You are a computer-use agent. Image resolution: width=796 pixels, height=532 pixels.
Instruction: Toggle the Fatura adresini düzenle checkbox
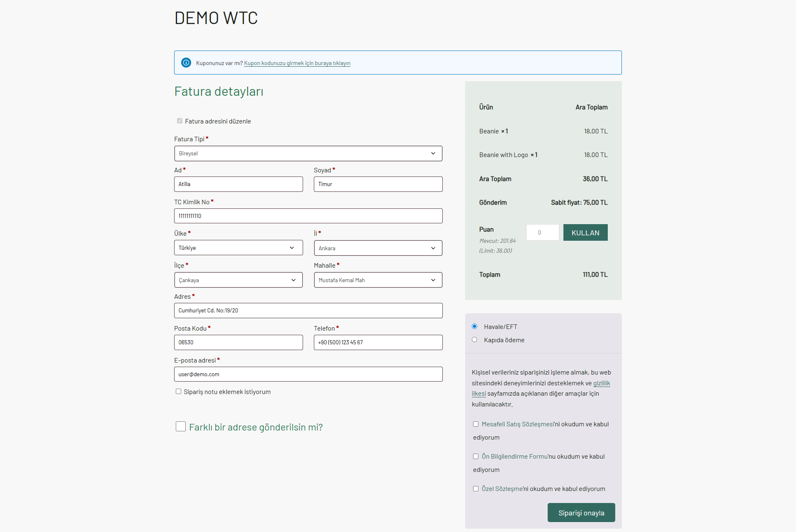click(180, 121)
